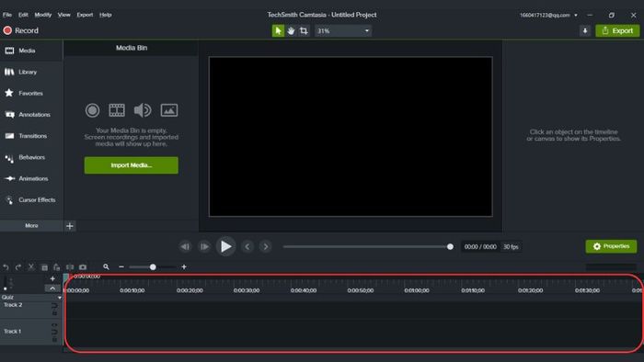Image resolution: width=644 pixels, height=362 pixels.
Task: Click the timeline playhead at start
Action: coord(65,277)
